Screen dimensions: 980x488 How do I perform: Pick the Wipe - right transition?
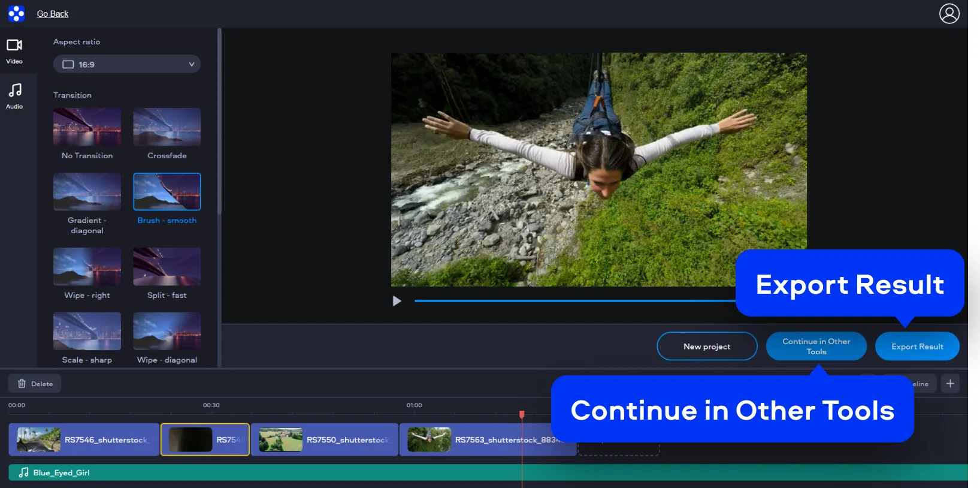pyautogui.click(x=87, y=267)
